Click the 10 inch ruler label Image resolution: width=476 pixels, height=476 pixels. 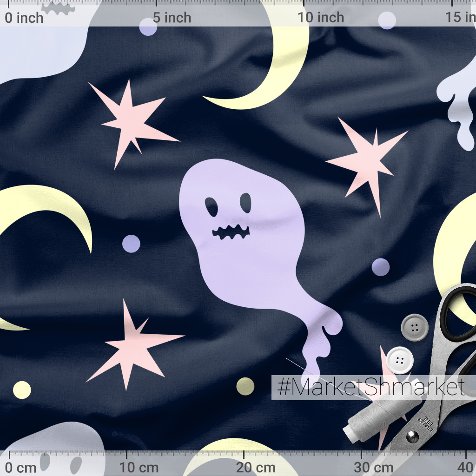tap(321, 18)
